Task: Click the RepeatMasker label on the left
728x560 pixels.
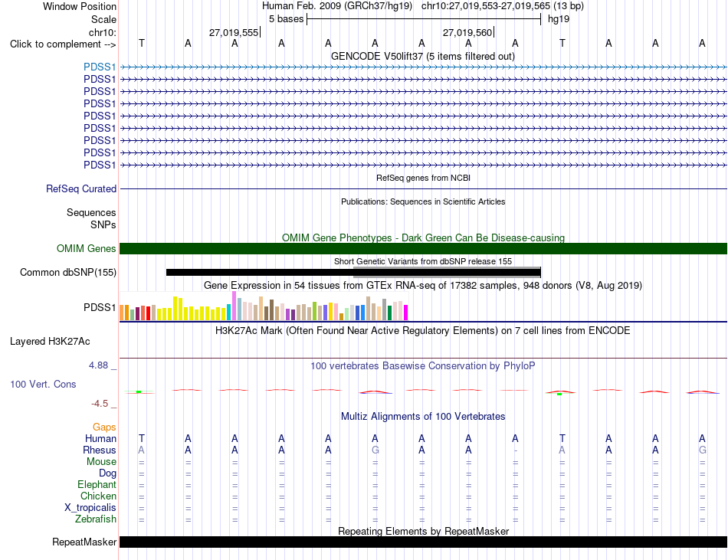Action: [x=84, y=542]
